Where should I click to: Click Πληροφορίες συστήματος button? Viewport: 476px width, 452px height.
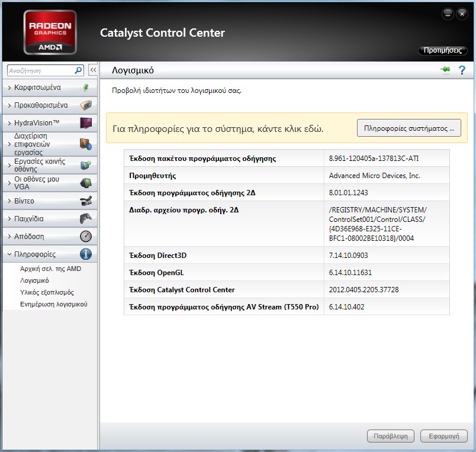[x=409, y=128]
